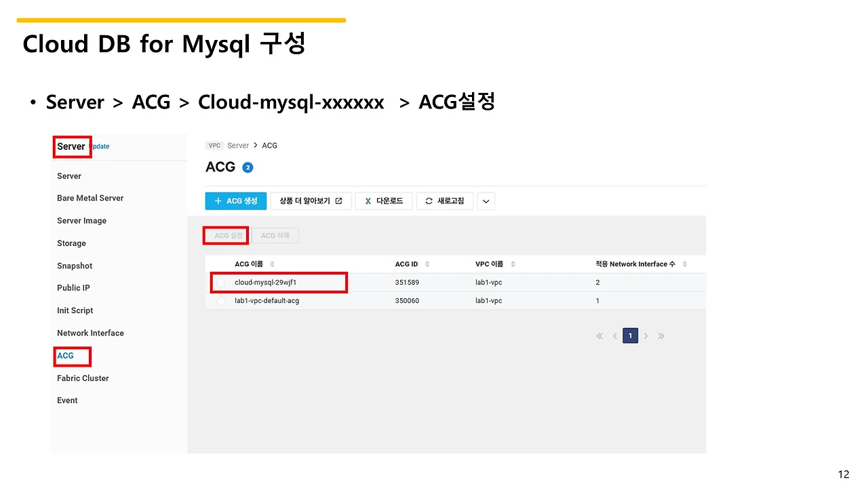Click the cloud-mysql-29wjf1 ACG name
868x488 pixels.
coord(266,283)
